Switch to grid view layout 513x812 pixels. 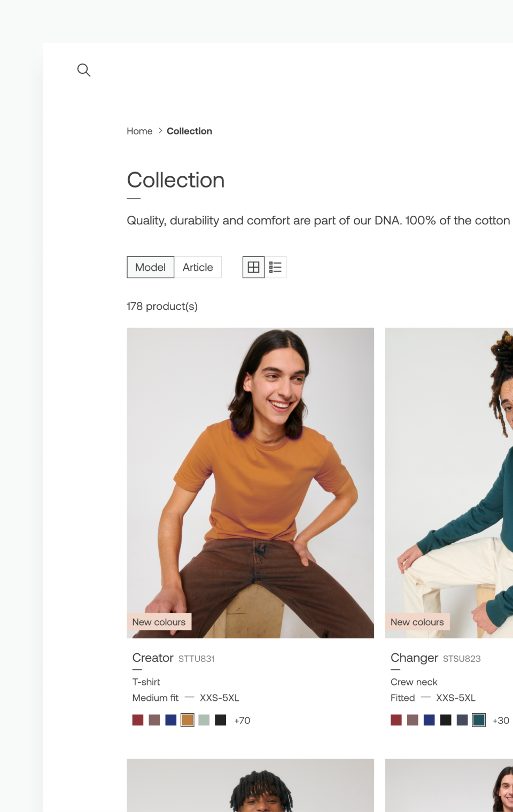(253, 267)
